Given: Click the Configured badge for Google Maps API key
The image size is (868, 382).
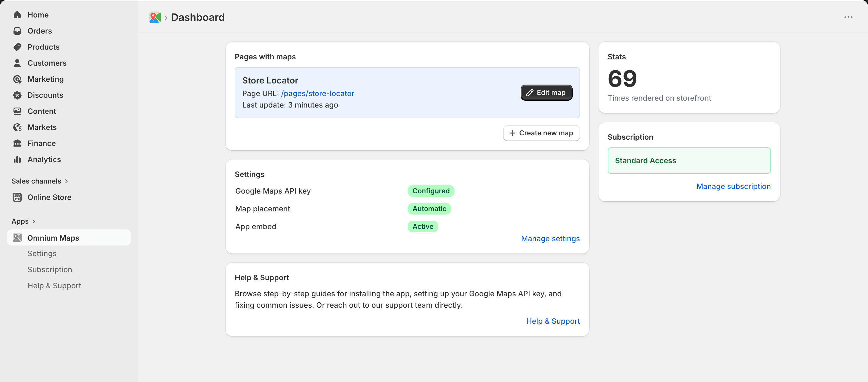Looking at the screenshot, I should click(x=431, y=191).
